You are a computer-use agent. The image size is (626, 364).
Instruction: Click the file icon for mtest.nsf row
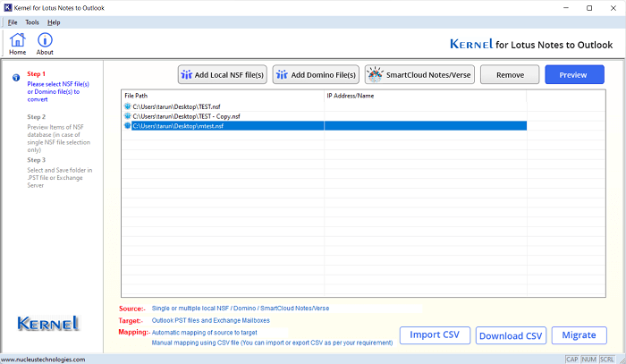[127, 126]
